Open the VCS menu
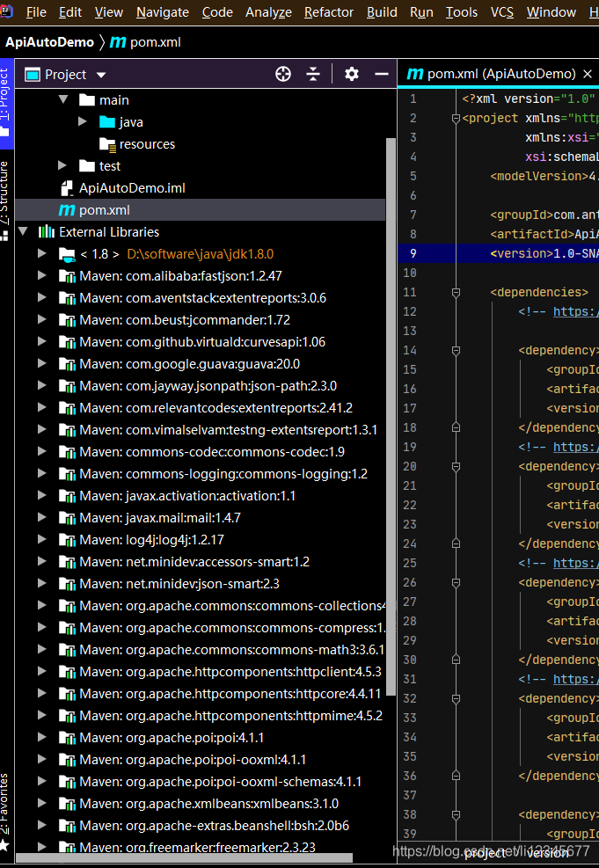 point(502,12)
